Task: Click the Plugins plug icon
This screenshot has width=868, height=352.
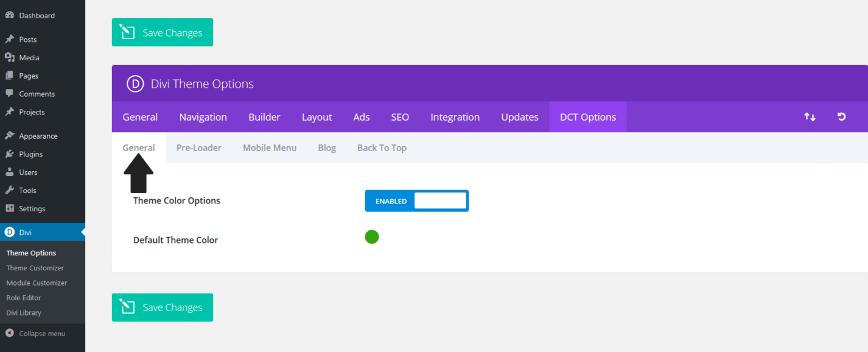Action: (9, 154)
